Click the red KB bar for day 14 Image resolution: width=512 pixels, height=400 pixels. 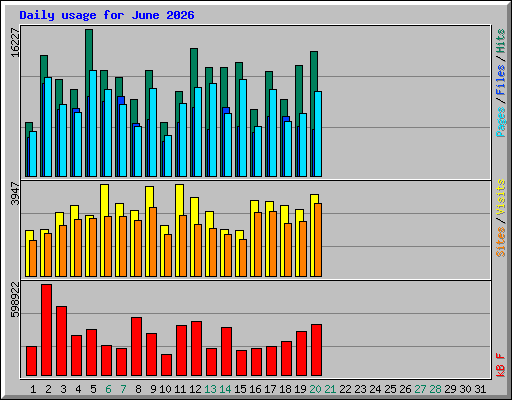point(226,352)
